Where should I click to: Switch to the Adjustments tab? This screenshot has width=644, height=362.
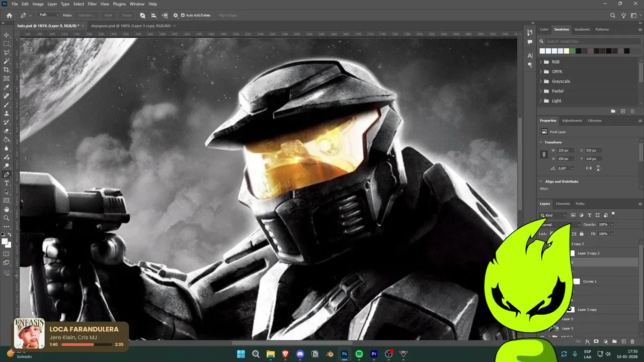click(572, 121)
